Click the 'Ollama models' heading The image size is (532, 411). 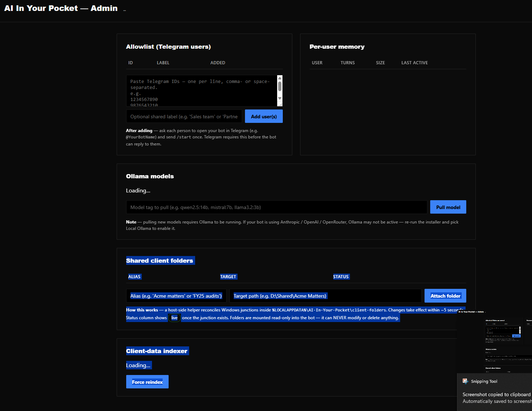point(150,176)
